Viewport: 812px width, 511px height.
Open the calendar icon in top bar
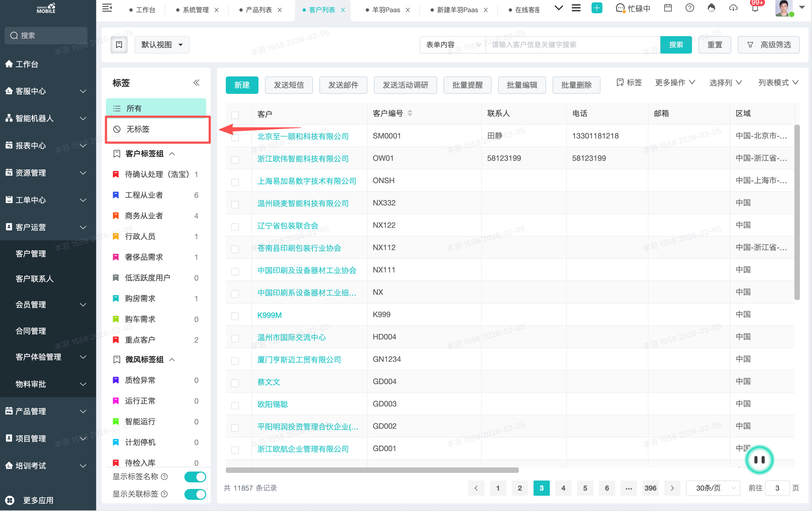(x=668, y=8)
